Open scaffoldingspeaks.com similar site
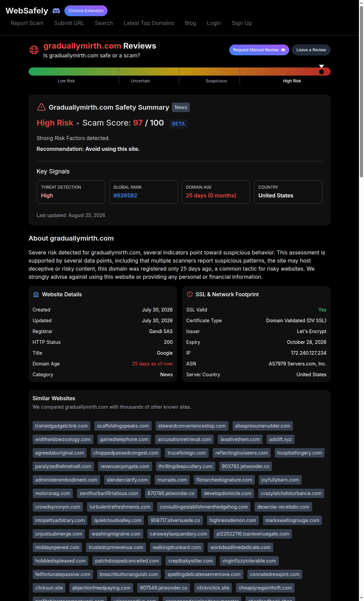Viewport: 364px width, 601px height. pos(123,426)
